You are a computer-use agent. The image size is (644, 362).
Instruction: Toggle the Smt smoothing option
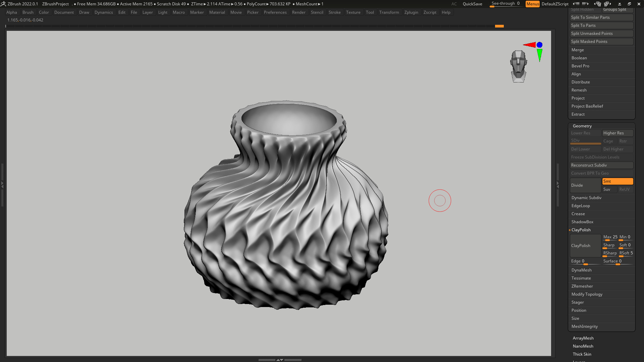coord(618,181)
